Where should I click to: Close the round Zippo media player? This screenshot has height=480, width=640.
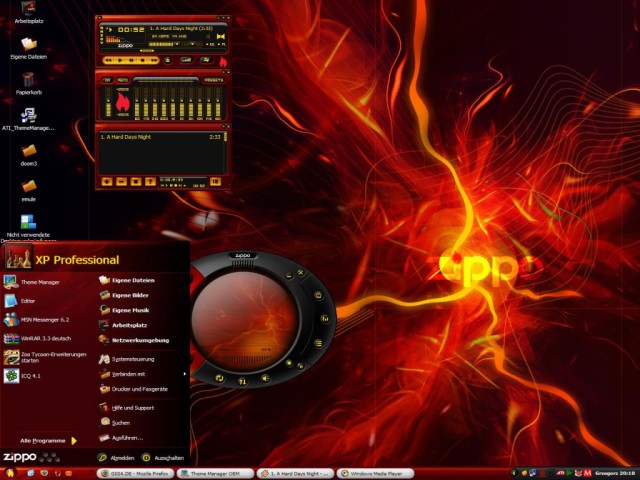pos(301,273)
